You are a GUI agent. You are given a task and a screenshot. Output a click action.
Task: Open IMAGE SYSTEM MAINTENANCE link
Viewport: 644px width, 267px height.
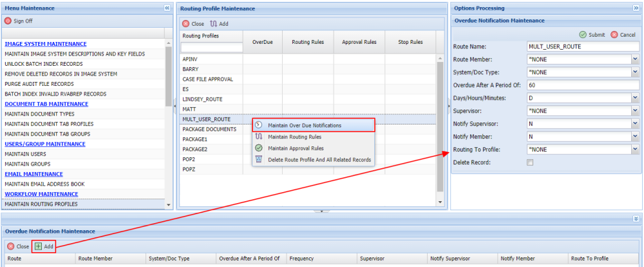point(46,44)
